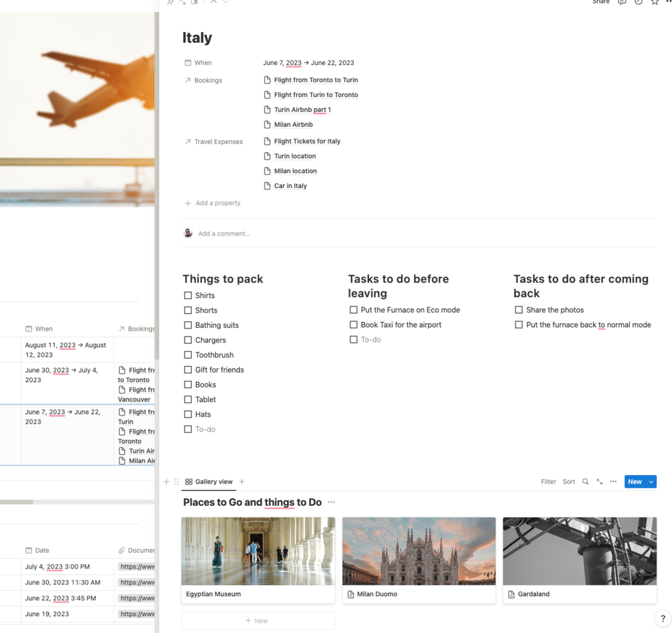Click the July 4, 2023 3:00 PM date cell
This screenshot has height=633, width=672.
coord(68,567)
